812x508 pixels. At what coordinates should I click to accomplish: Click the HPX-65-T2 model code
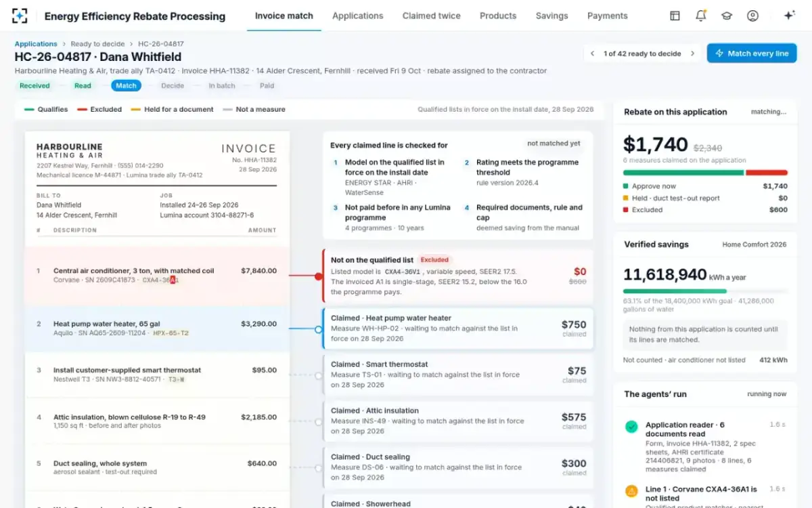171,333
